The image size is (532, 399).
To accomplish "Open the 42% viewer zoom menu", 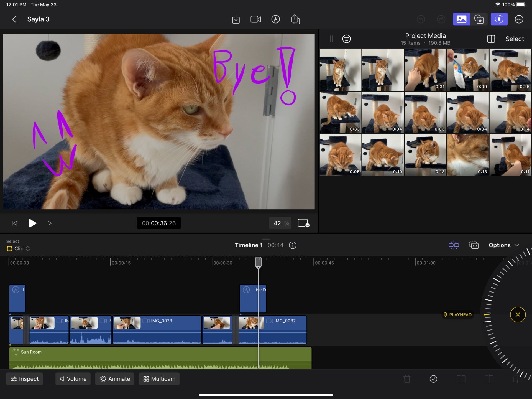I will [280, 223].
